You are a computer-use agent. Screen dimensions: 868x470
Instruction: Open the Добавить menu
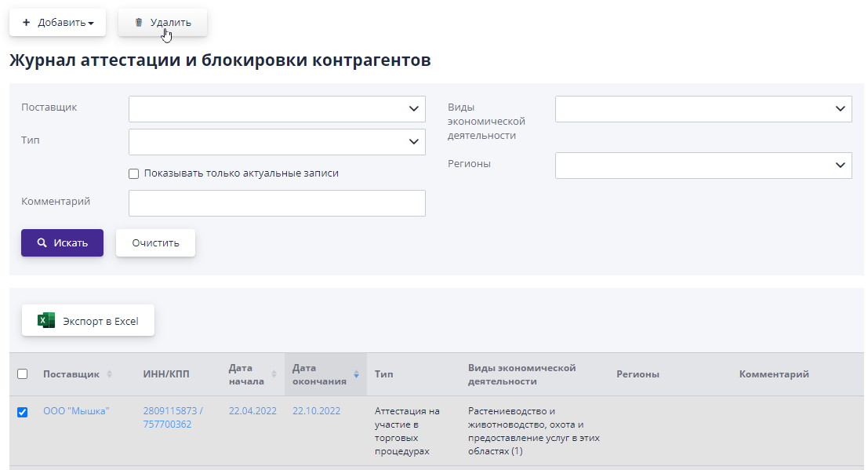coord(56,22)
